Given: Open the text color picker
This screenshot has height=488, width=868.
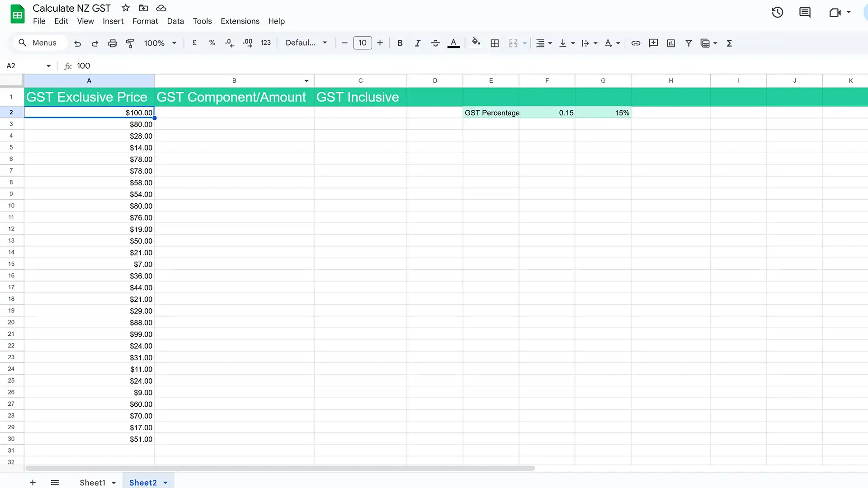Looking at the screenshot, I should 453,43.
